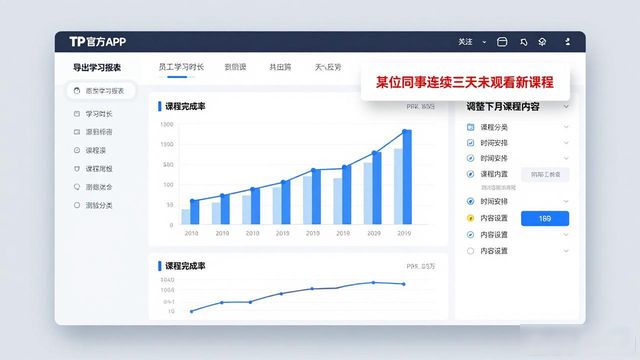Expand chevron of 时间安排 row above yellow 内容设置

(x=566, y=201)
